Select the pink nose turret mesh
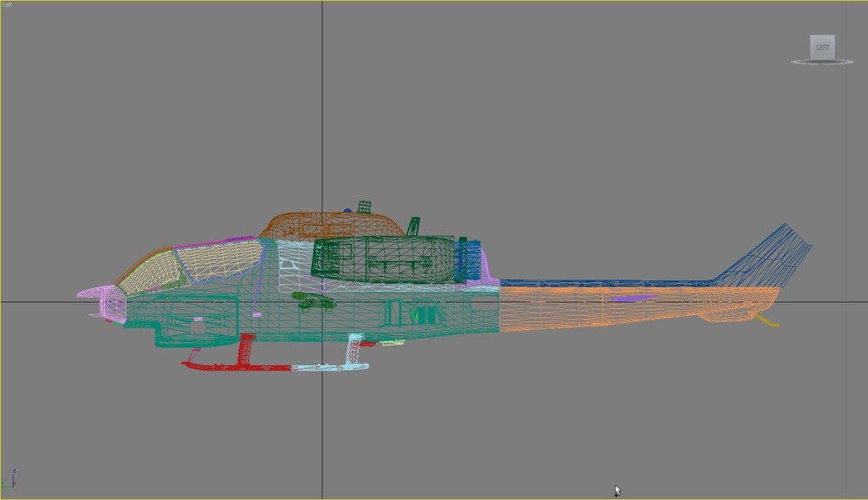The height and width of the screenshot is (500, 868). (105, 302)
